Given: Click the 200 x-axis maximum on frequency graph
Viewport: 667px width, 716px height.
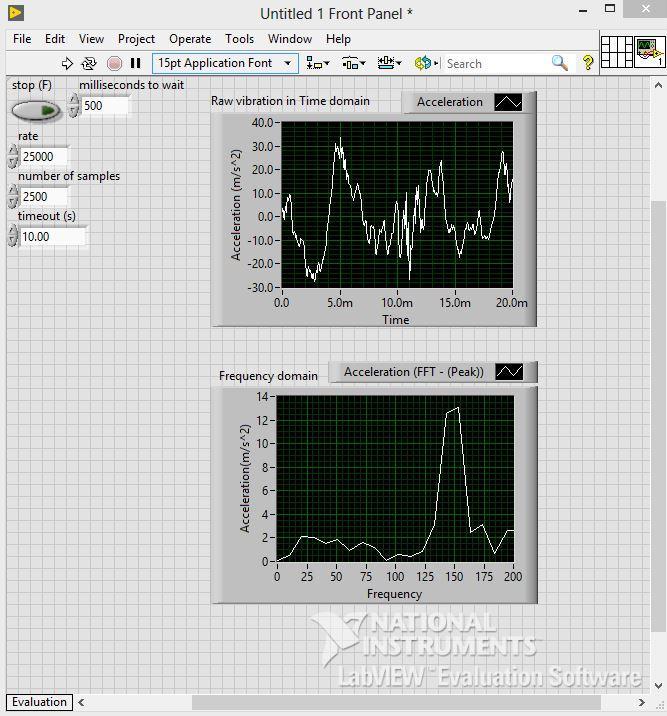Looking at the screenshot, I should point(513,577).
